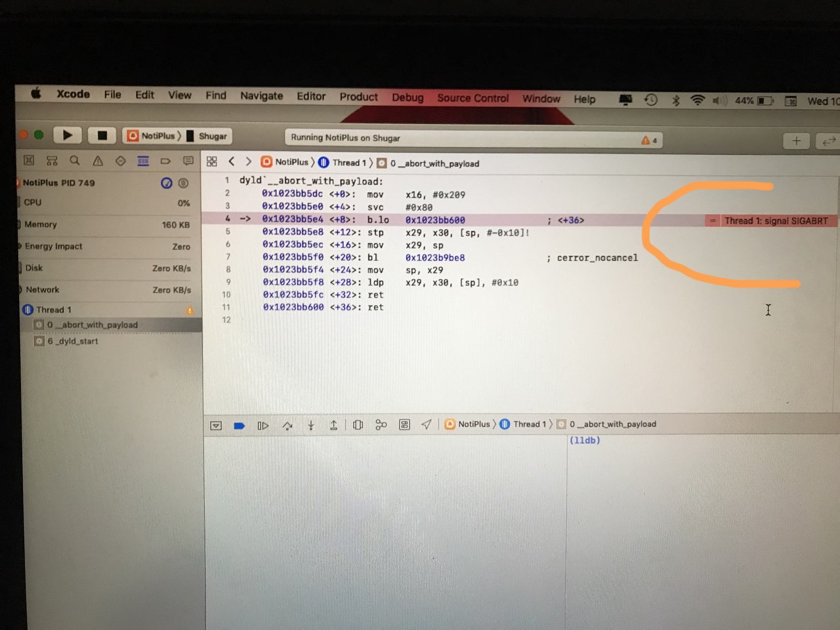Viewport: 840px width, 630px height.
Task: Open the Source Control menu
Action: click(472, 98)
